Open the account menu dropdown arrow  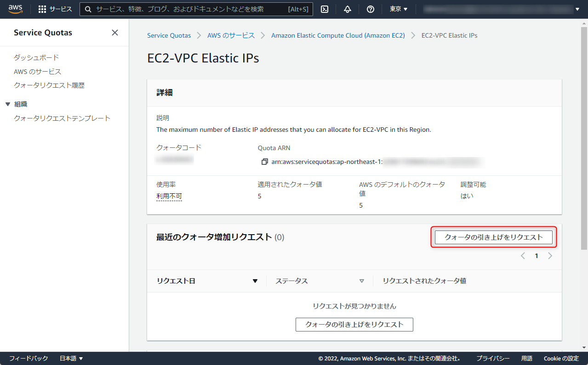pyautogui.click(x=577, y=9)
